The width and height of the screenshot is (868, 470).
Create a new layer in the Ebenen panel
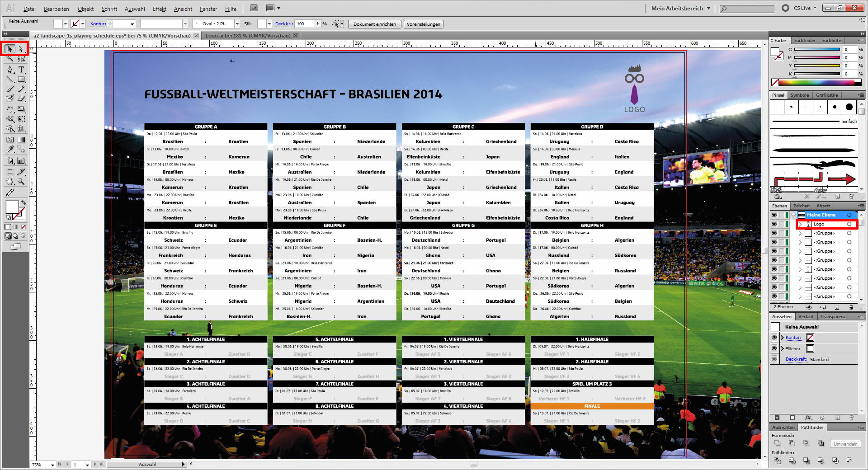click(837, 307)
